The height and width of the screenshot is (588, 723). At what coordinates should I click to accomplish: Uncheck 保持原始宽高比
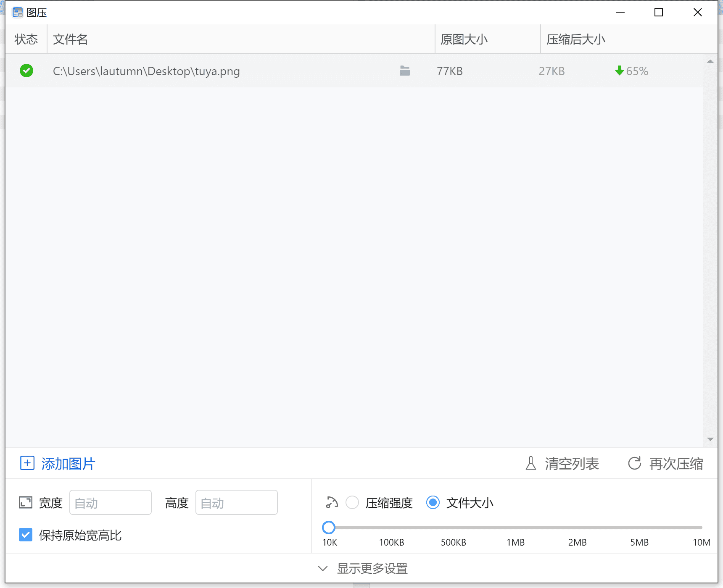click(x=26, y=535)
